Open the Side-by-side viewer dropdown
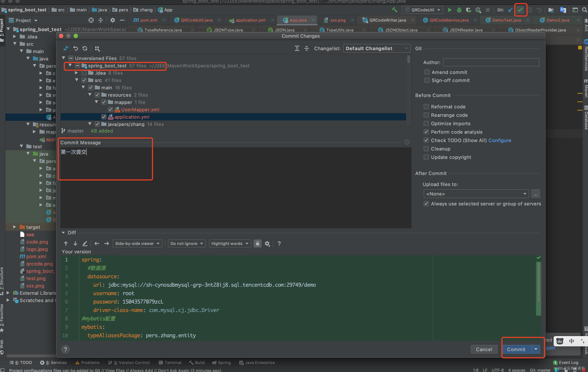The height and width of the screenshot is (372, 588). [x=137, y=243]
